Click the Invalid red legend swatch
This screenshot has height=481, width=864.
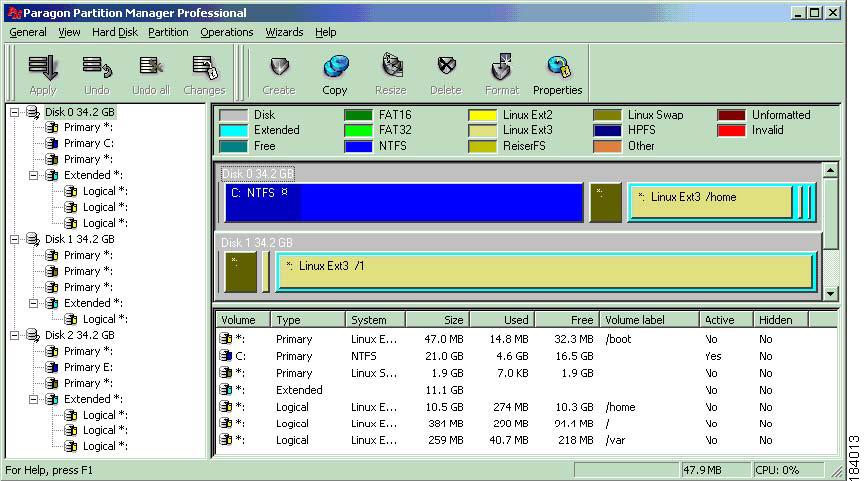coord(731,131)
